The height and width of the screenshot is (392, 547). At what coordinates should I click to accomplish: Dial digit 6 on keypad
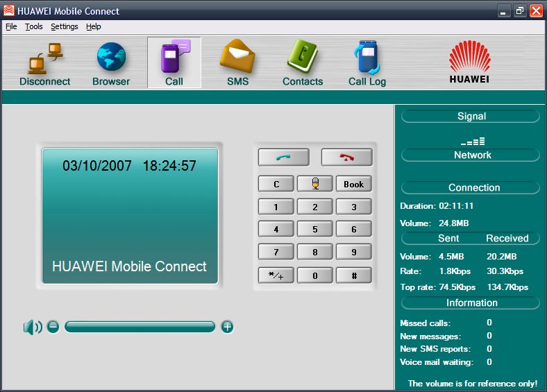click(x=354, y=229)
